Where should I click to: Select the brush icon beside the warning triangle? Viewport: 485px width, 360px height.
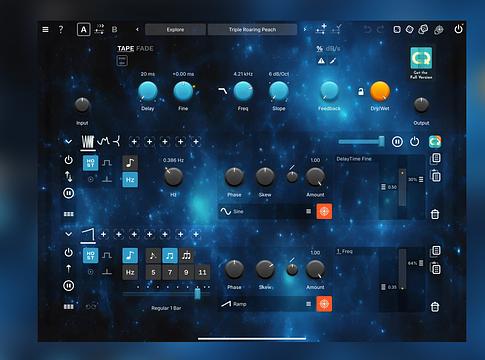[x=333, y=61]
